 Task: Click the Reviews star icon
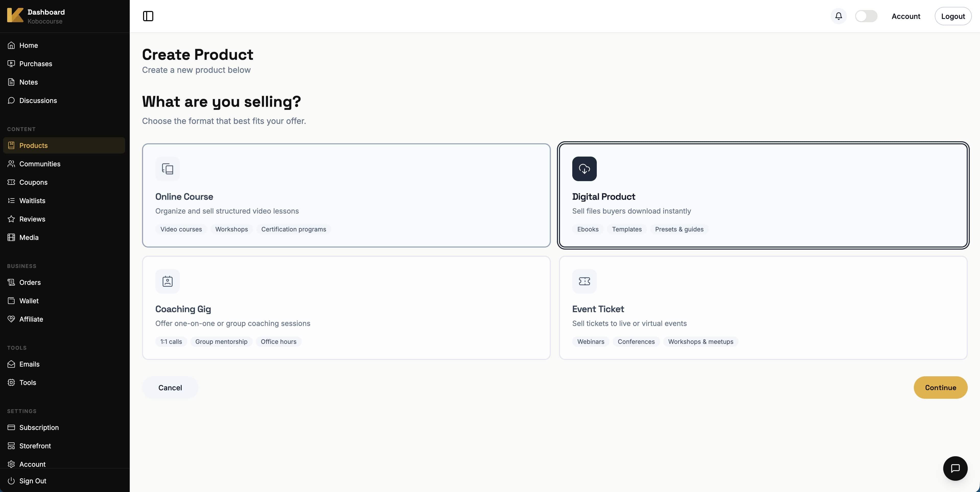click(11, 219)
